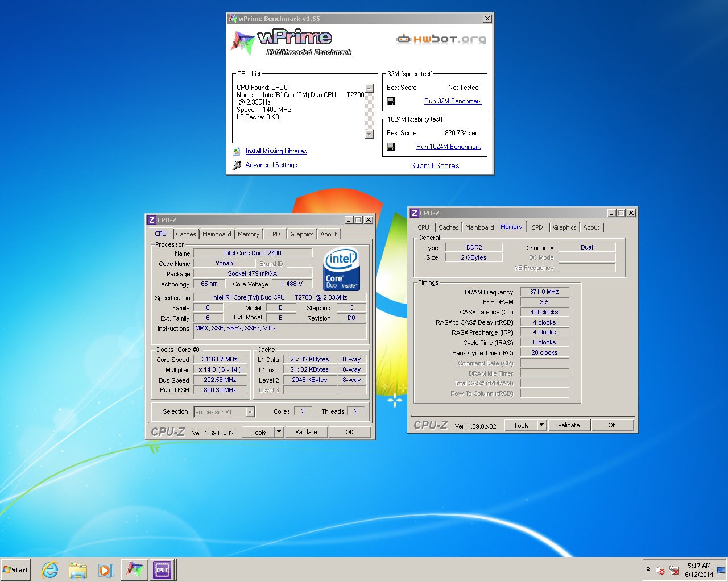Switch to CPU-Z taskbar button
Viewport: 728px width, 582px height.
[x=162, y=569]
